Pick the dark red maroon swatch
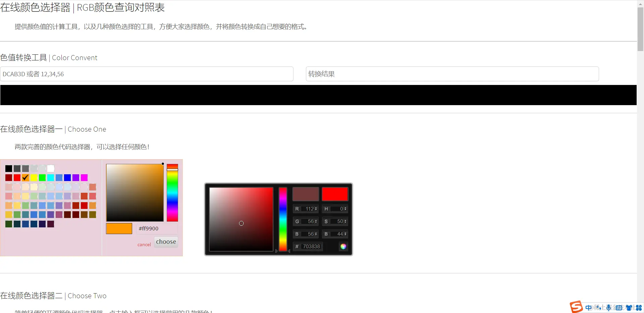644x313 pixels. coord(9,177)
